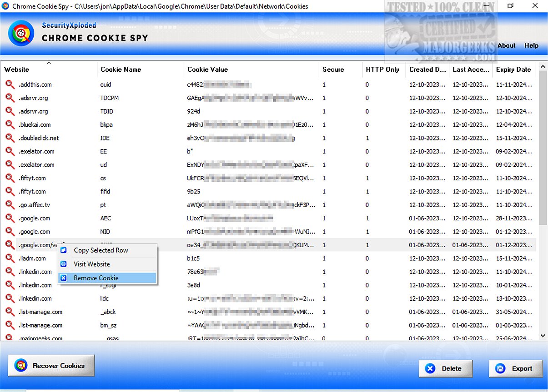548x392 pixels.
Task: Click cookie name IDE
Action: (x=105, y=138)
